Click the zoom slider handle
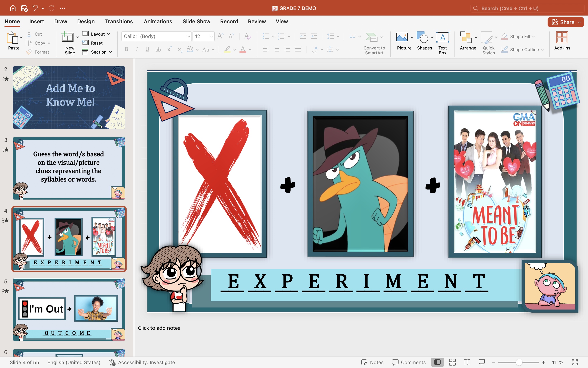 (519, 362)
